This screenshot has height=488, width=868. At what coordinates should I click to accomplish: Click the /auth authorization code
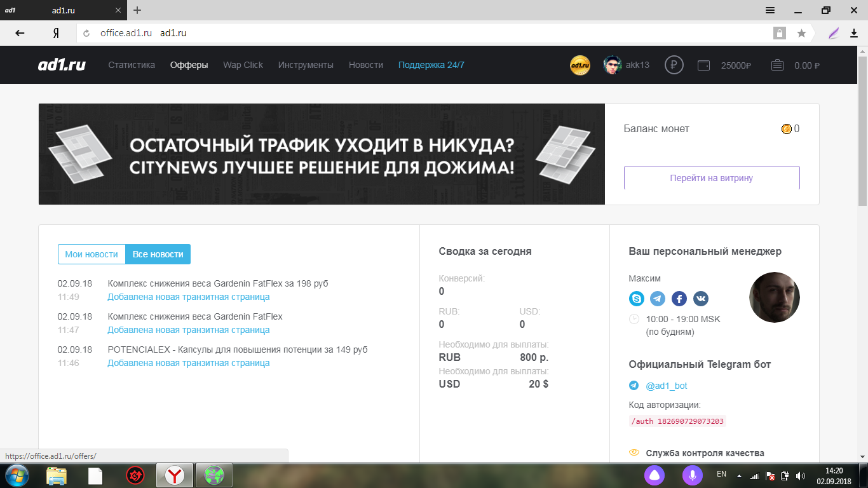pos(677,421)
